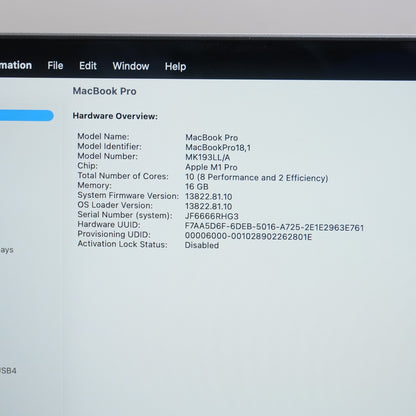Screen dimensions: 416x416
Task: Select the System Firmware Version label
Action: coord(128,195)
